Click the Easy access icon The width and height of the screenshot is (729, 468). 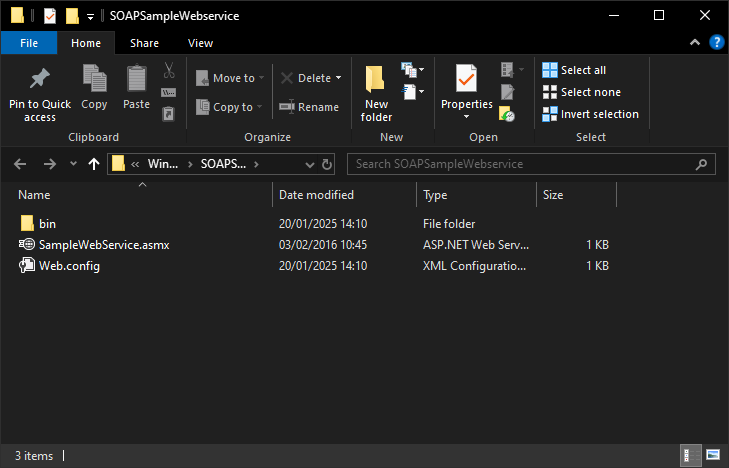pyautogui.click(x=410, y=92)
